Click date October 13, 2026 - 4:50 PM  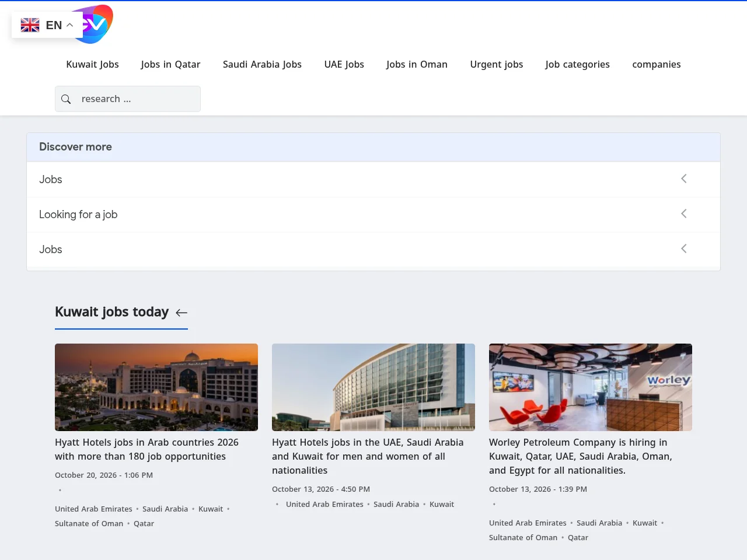[321, 489]
